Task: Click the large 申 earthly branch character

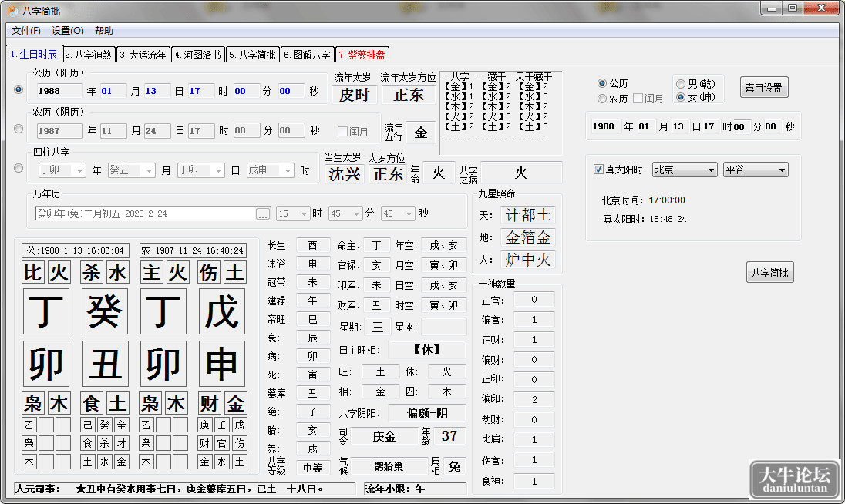Action: (221, 364)
